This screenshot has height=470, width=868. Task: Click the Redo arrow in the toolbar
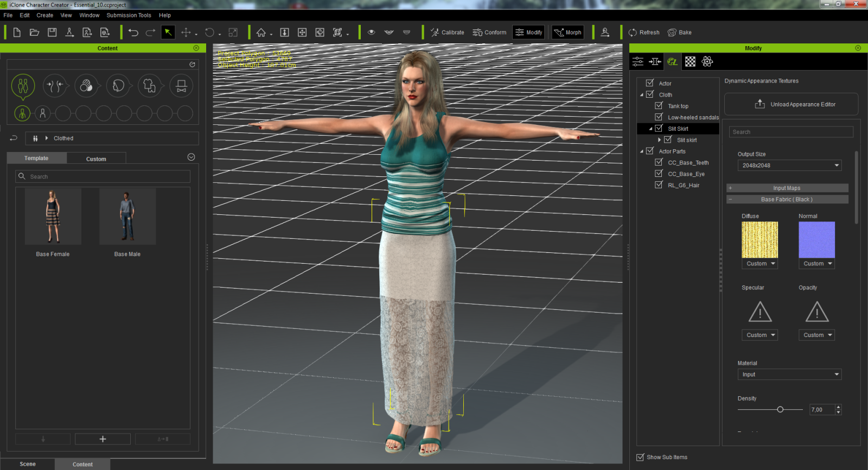[150, 33]
